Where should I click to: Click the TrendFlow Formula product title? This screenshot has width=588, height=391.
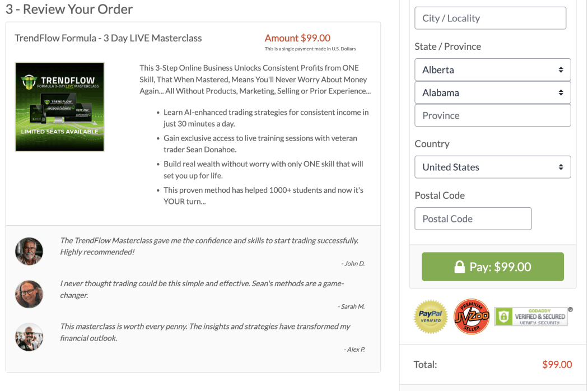click(x=108, y=38)
